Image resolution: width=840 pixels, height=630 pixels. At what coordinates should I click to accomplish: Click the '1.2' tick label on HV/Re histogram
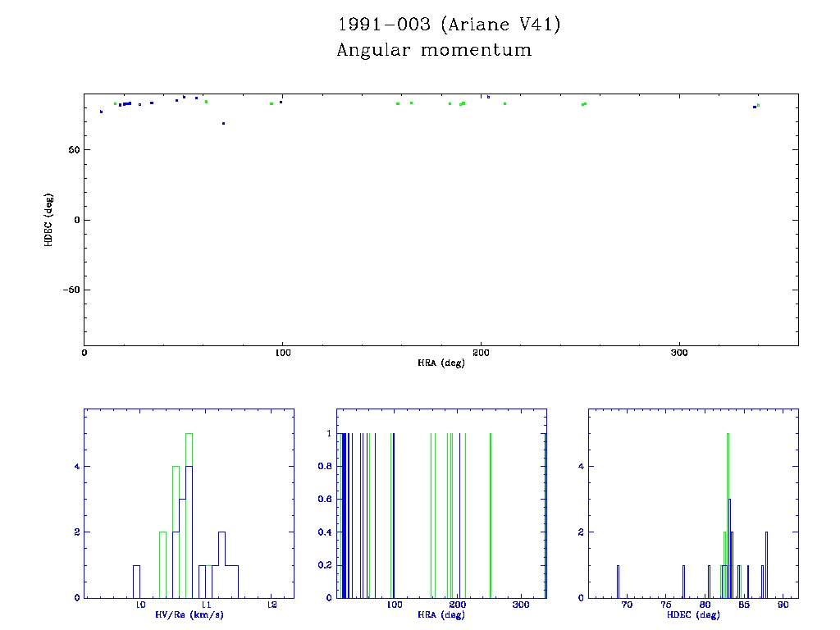272,605
